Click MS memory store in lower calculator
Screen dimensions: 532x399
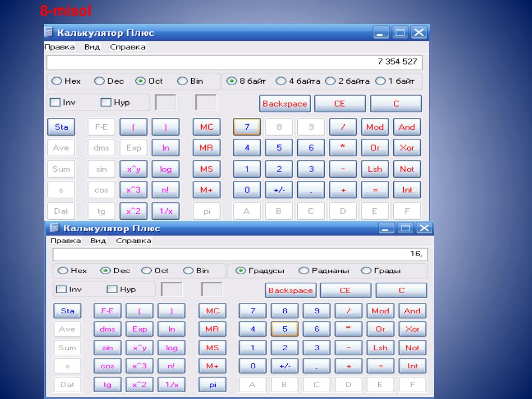coord(212,348)
